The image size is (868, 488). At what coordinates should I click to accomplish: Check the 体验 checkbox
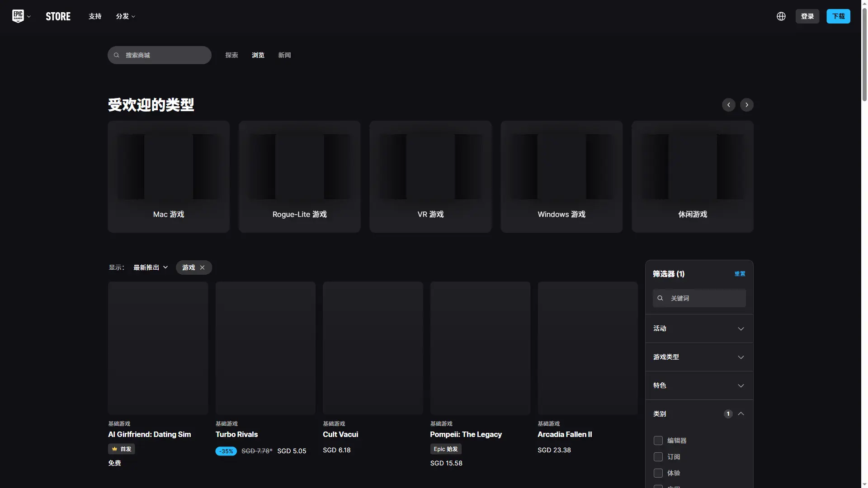coord(658,473)
